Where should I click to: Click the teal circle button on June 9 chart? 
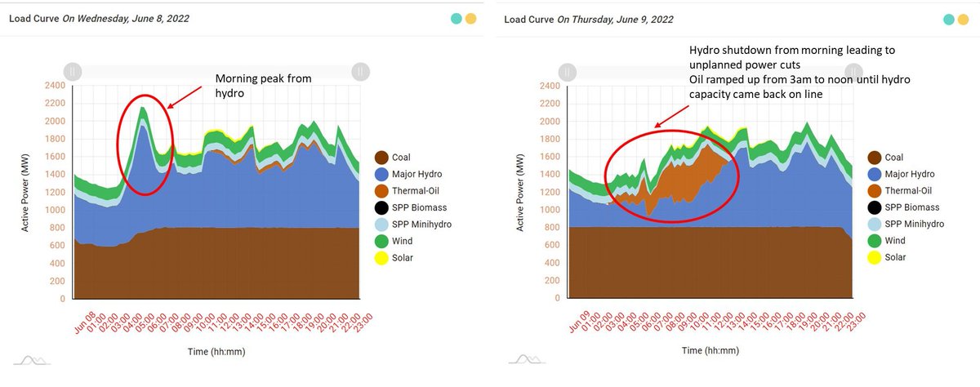coord(949,20)
